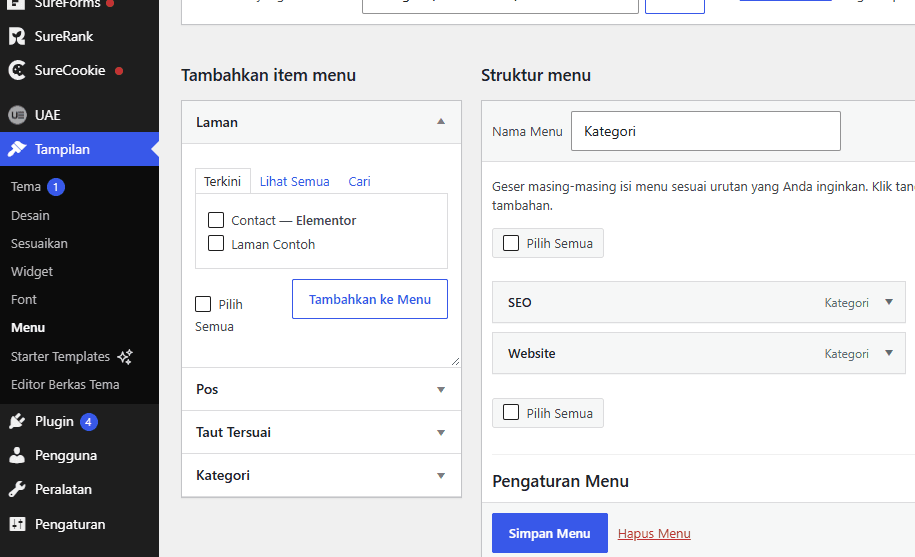Open the Pengguna menu label
Image resolution: width=915 pixels, height=557 pixels.
pyautogui.click(x=66, y=456)
